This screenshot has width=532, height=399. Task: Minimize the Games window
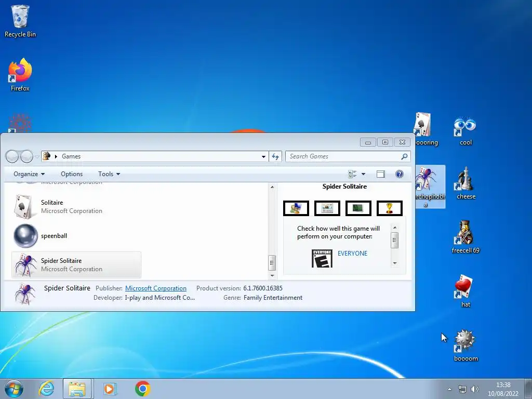pos(368,142)
